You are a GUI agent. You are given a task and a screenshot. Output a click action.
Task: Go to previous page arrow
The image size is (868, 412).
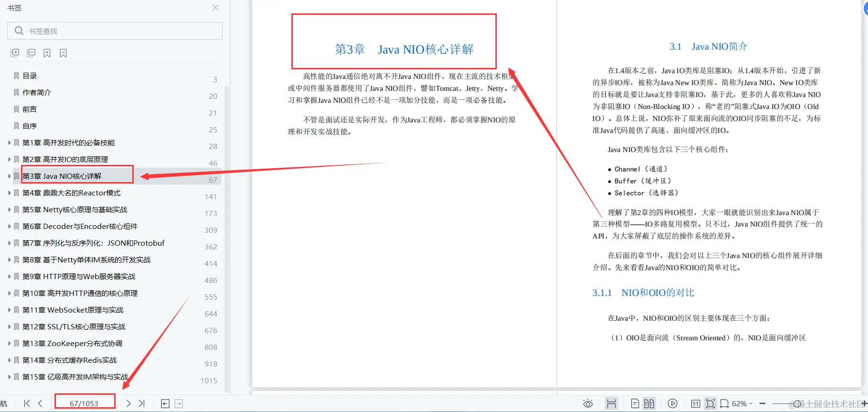(x=40, y=403)
